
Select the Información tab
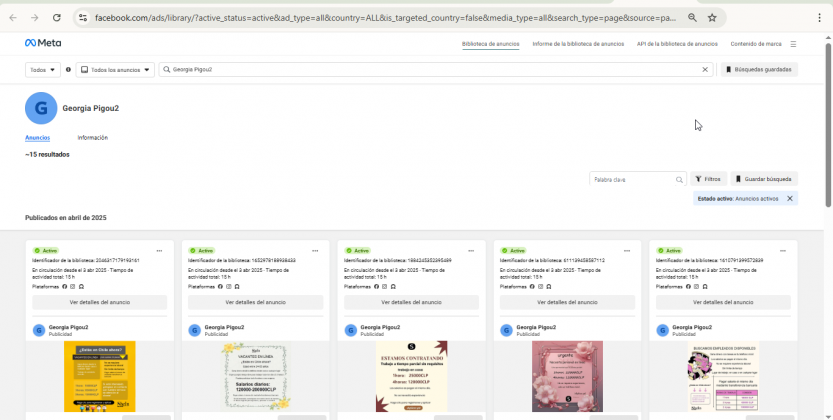click(92, 138)
